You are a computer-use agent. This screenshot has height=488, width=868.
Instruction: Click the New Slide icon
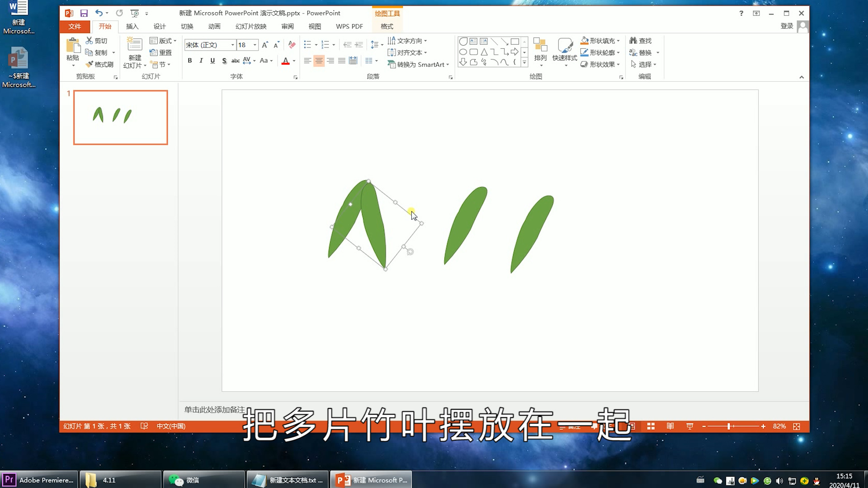click(134, 45)
